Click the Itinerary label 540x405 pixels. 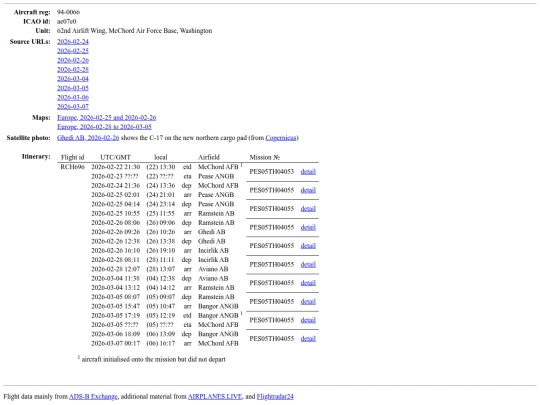(x=36, y=157)
